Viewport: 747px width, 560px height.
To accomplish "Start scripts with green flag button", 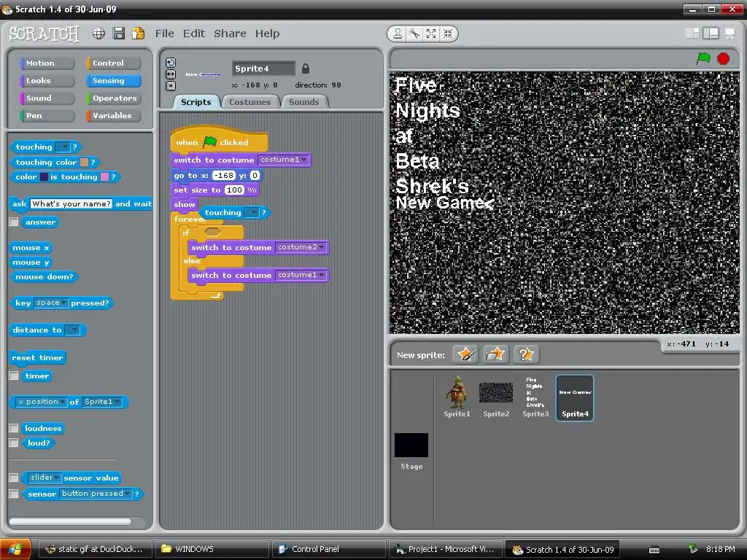I will click(x=703, y=58).
